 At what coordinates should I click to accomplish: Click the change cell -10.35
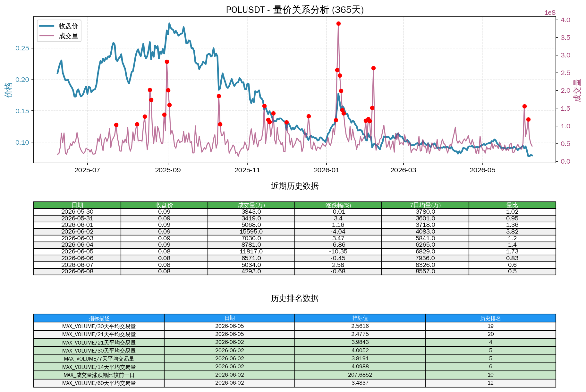coord(338,251)
